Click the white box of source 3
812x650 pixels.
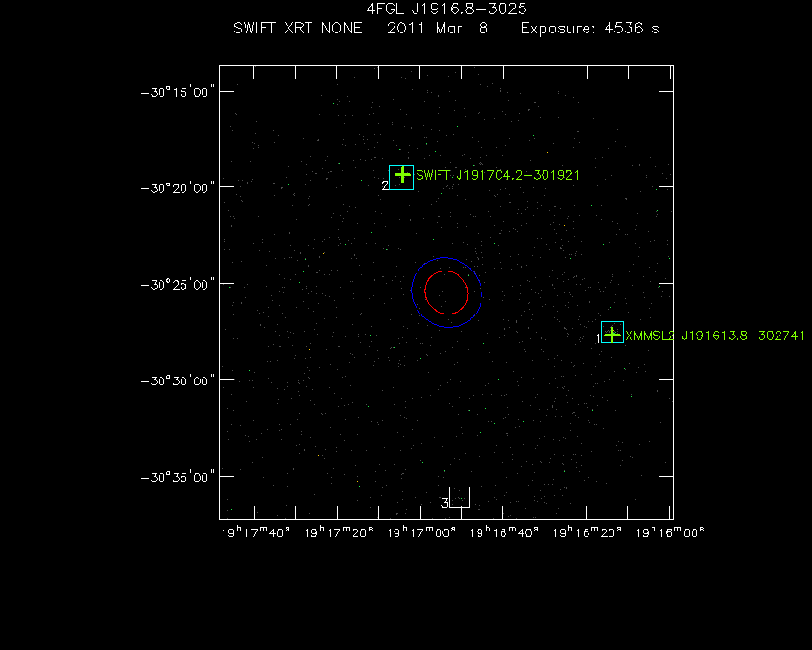pyautogui.click(x=459, y=497)
